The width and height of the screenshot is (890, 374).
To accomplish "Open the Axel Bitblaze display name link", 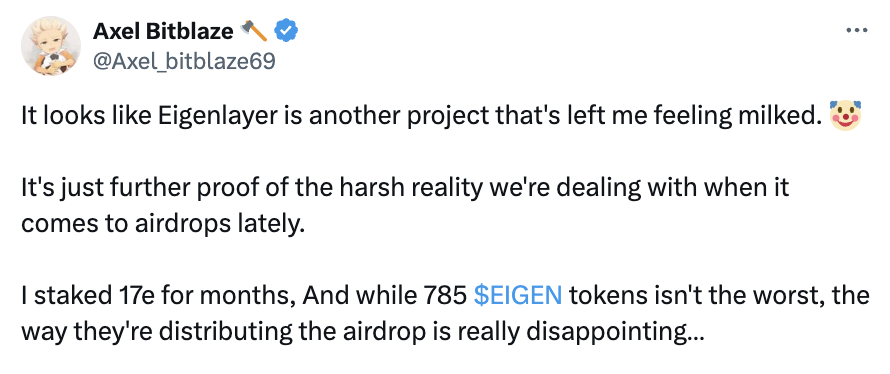I will coord(163,31).
